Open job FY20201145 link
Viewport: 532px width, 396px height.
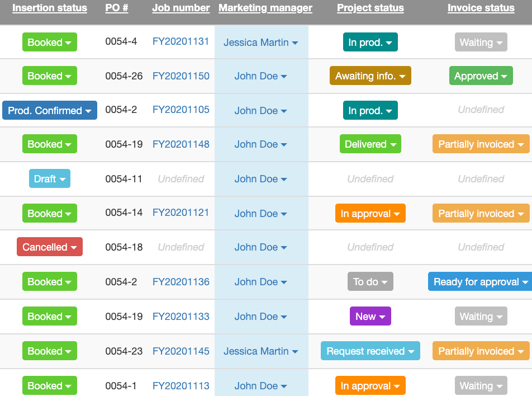pos(180,351)
